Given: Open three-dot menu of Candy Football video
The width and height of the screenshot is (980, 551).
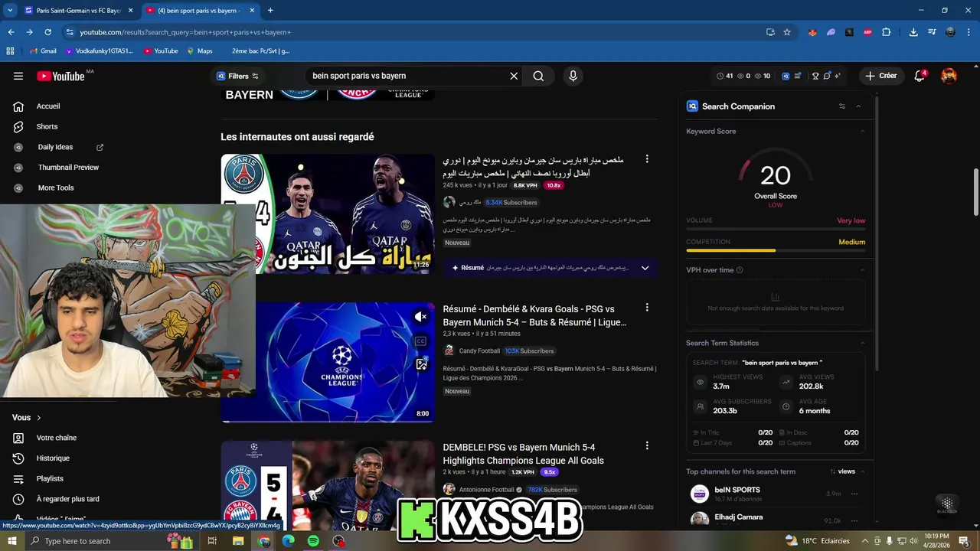Looking at the screenshot, I should [647, 308].
